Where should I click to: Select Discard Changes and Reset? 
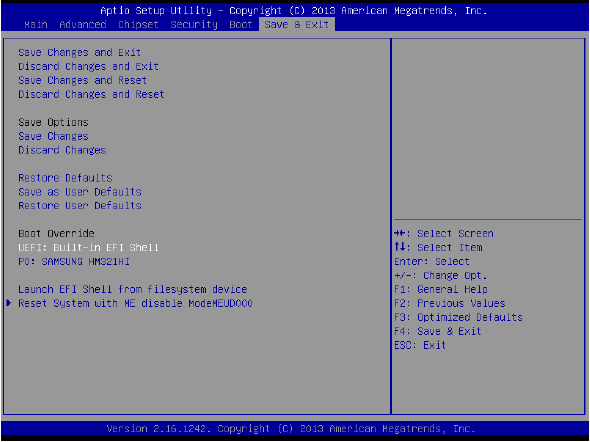click(x=91, y=94)
